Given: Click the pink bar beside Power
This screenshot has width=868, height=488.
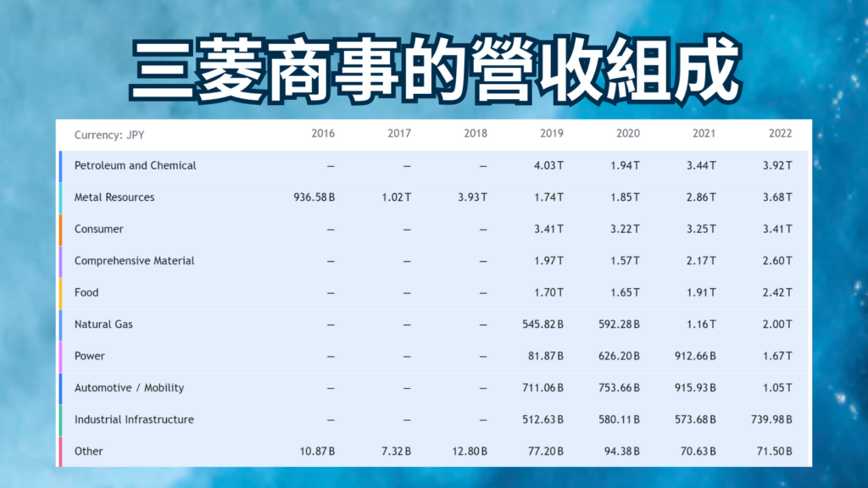Looking at the screenshot, I should point(60,356).
